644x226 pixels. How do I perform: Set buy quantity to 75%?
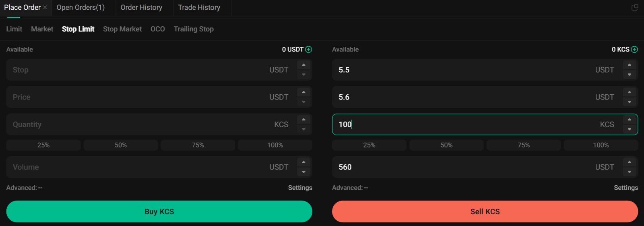(198, 145)
